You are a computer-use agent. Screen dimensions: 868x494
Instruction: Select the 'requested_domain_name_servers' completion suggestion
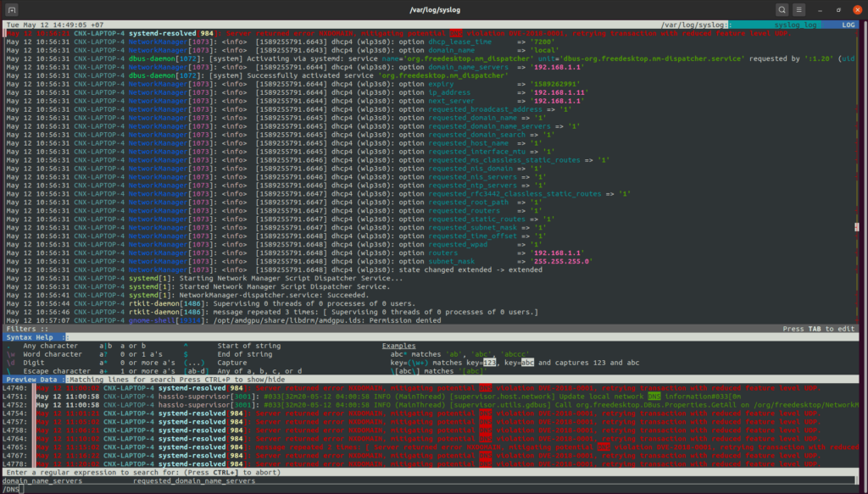click(x=194, y=480)
